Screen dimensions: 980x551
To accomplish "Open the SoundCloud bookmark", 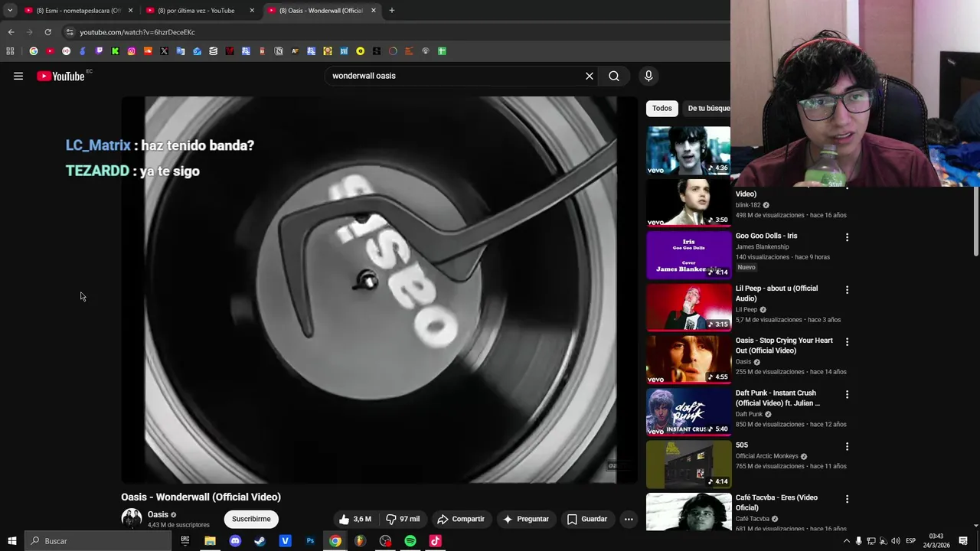I will [148, 51].
